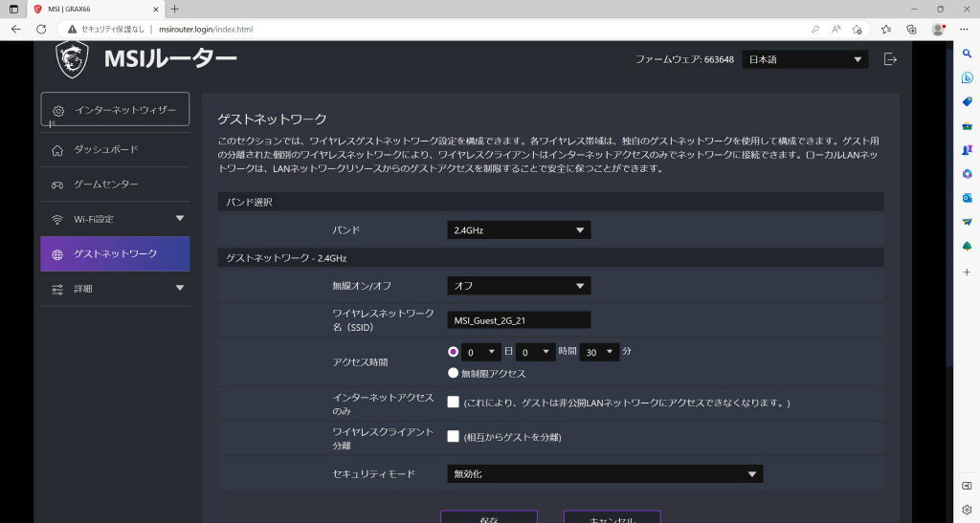Screen dimensions: 980x523
Task: Click the internet wizard (インターネットウィザード) button
Action: 115,110
